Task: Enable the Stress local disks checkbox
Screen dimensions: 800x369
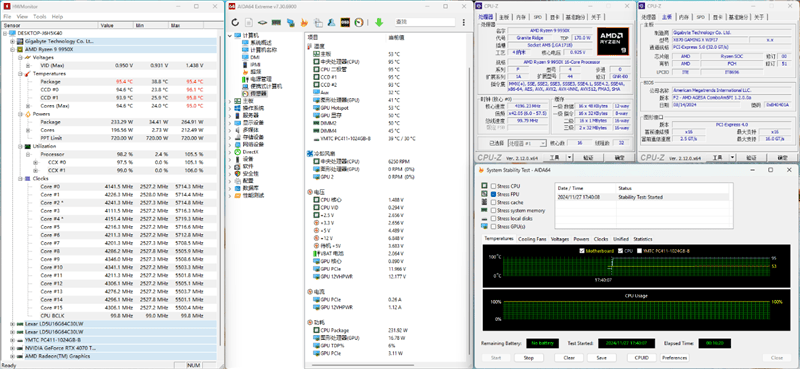Action: (x=493, y=218)
